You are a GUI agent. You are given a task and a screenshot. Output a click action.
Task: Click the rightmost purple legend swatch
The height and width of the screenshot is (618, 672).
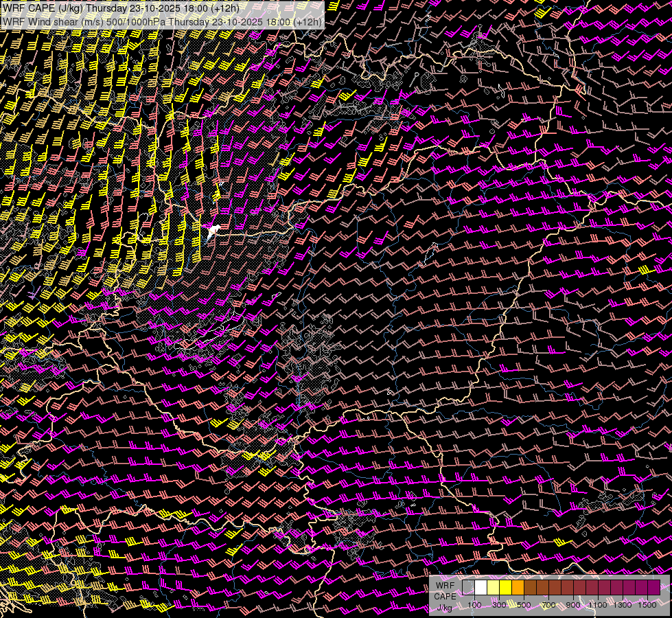tap(653, 588)
